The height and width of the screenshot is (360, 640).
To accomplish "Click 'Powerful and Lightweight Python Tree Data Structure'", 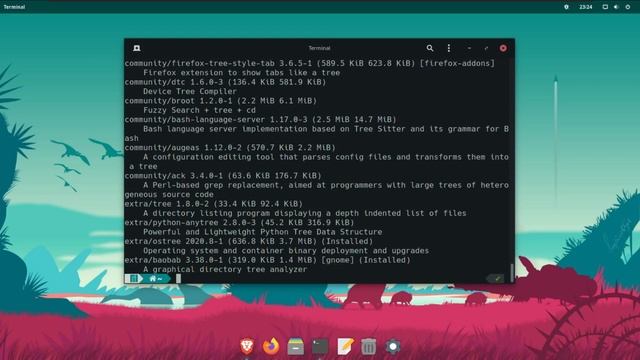I will [x=262, y=232].
